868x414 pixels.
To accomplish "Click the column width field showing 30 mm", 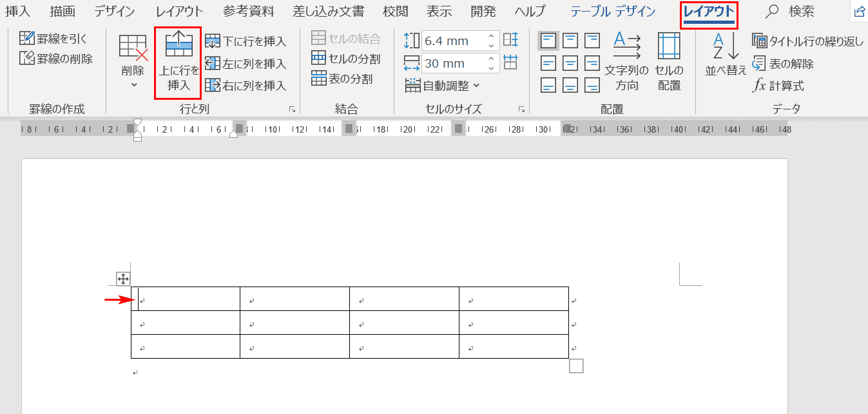I will 453,63.
